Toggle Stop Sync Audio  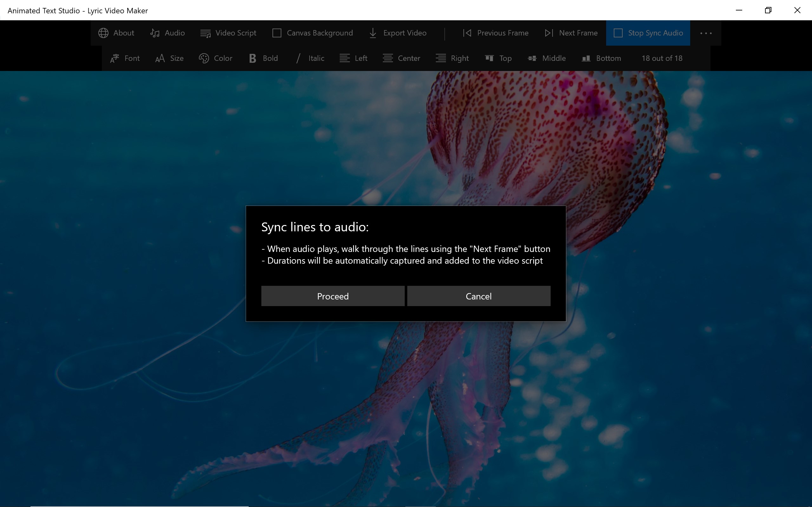click(648, 33)
